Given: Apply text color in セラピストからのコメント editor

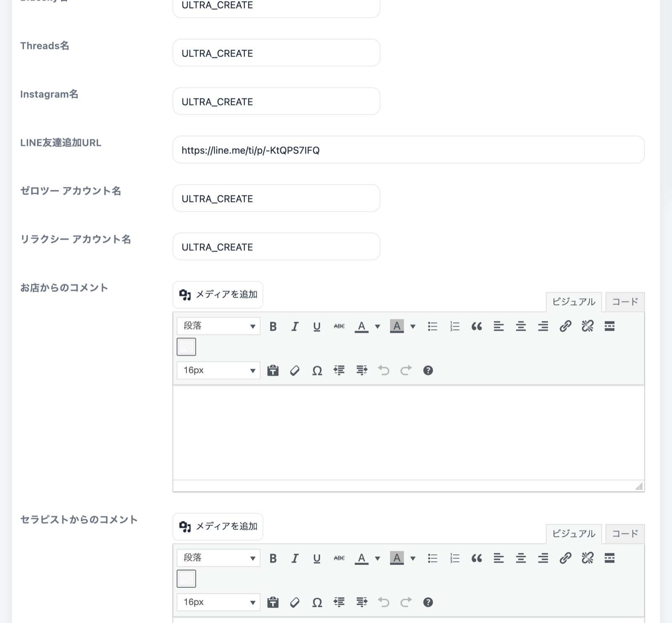Looking at the screenshot, I should [362, 558].
